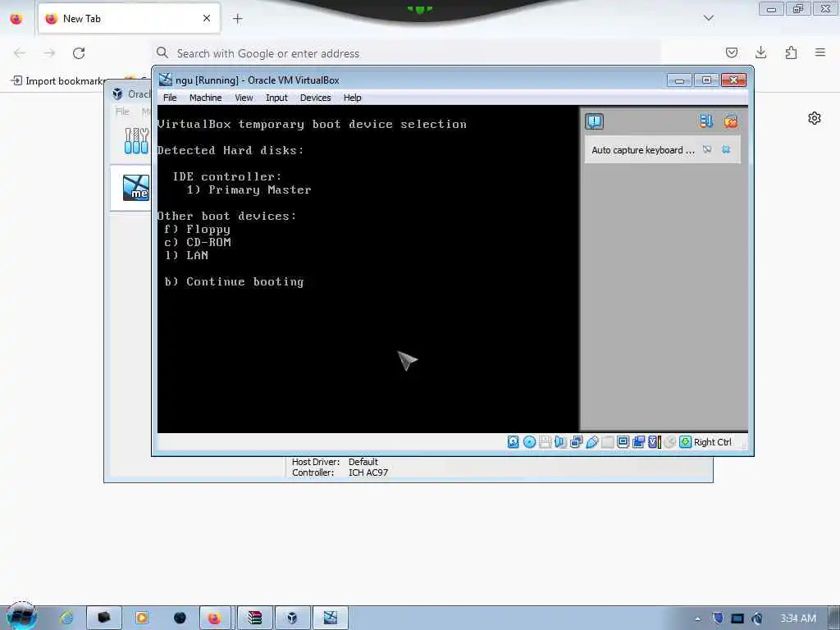This screenshot has width=840, height=630.
Task: Reload the page in Firefox
Action: (x=79, y=53)
